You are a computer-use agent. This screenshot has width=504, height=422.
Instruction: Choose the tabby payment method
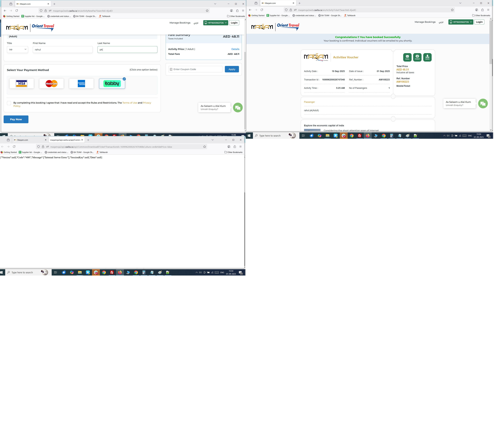pyautogui.click(x=112, y=84)
